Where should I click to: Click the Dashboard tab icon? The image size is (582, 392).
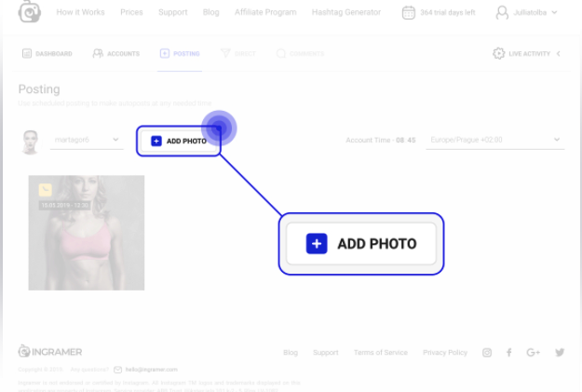pyautogui.click(x=27, y=53)
